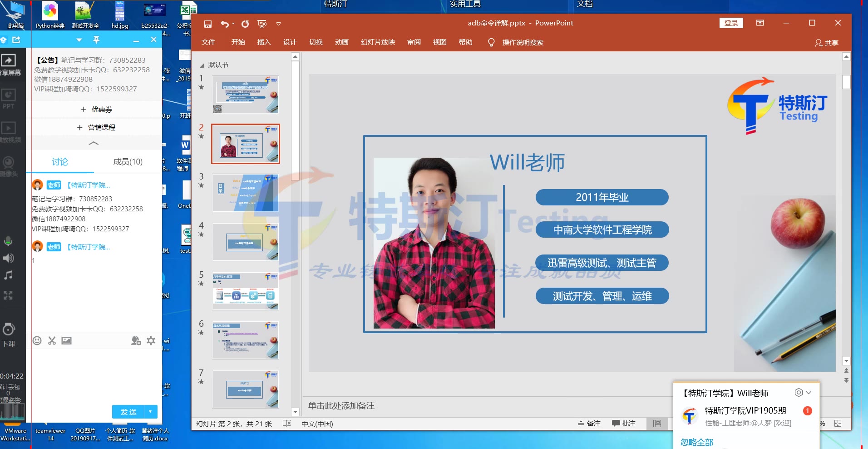Switch to Normal view status bar icon
868x449 pixels.
coord(657,424)
